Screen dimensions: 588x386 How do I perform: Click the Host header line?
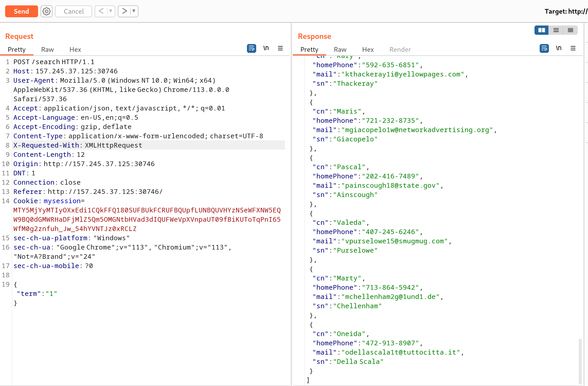point(65,71)
